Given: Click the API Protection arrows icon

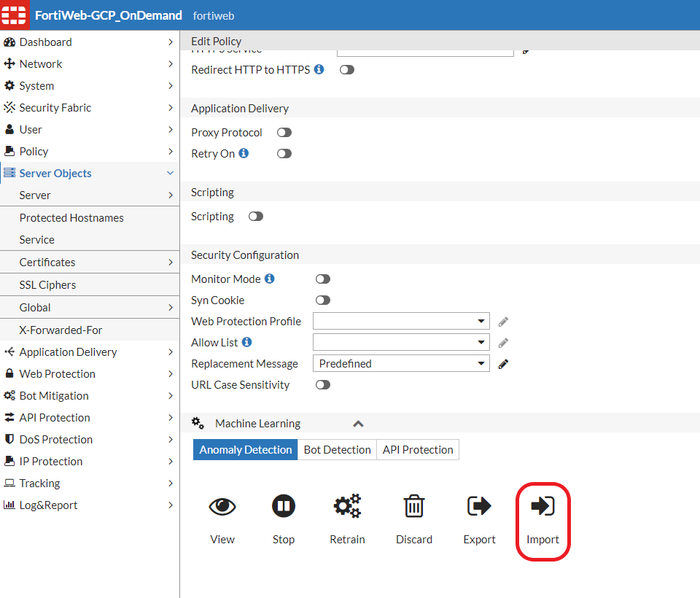Looking at the screenshot, I should 9,417.
